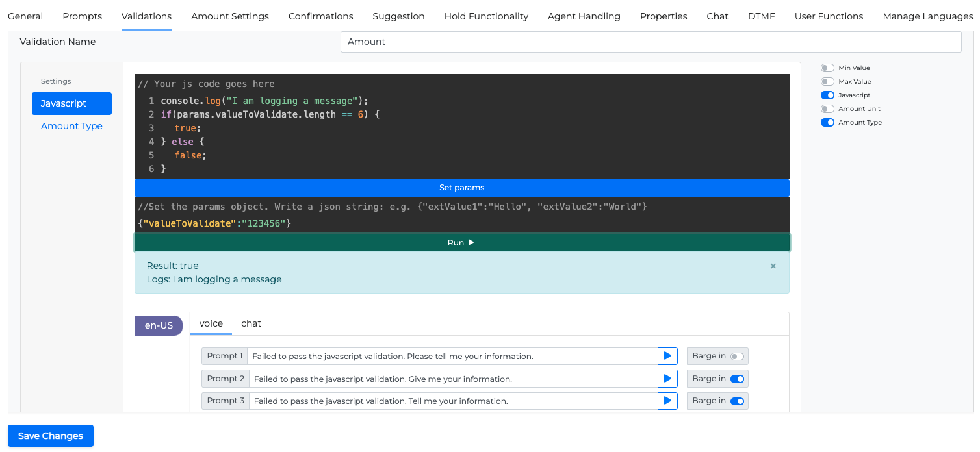Turn off the Amount Type toggle

coord(827,123)
